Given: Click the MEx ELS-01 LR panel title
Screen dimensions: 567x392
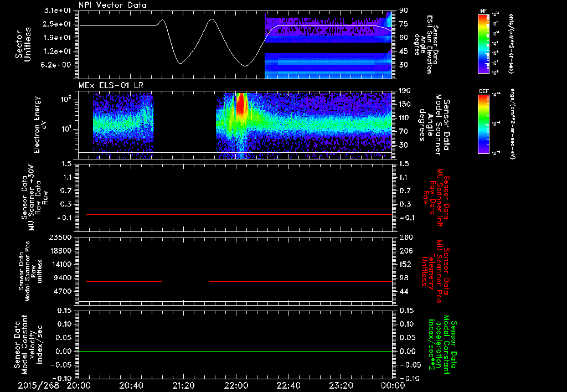Looking at the screenshot, I should 111,86.
